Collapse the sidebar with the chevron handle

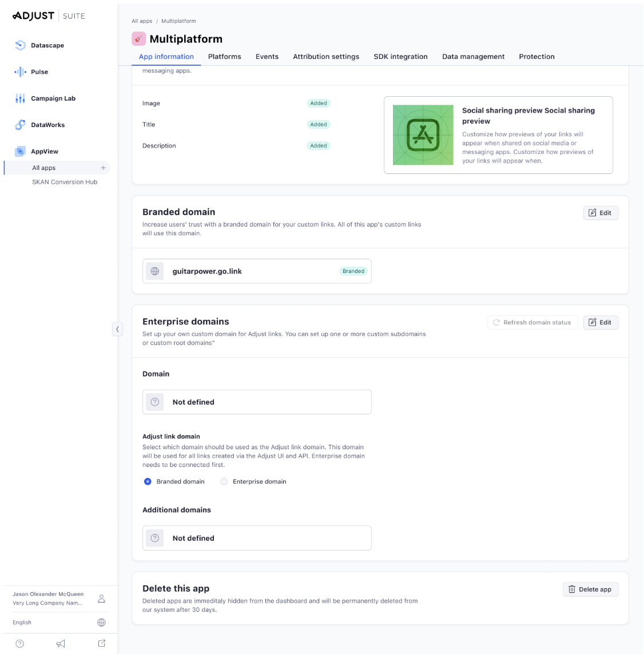[117, 329]
